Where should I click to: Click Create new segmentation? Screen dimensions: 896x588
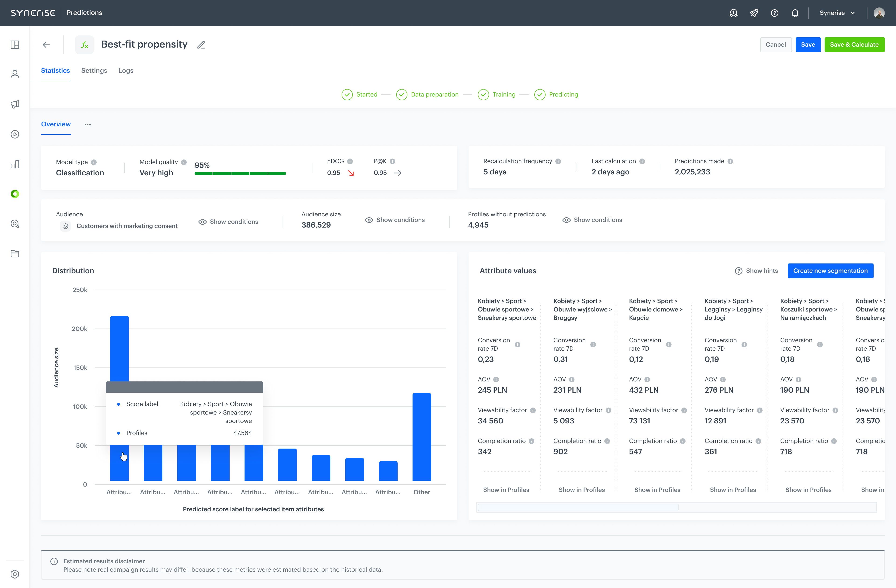[830, 270]
